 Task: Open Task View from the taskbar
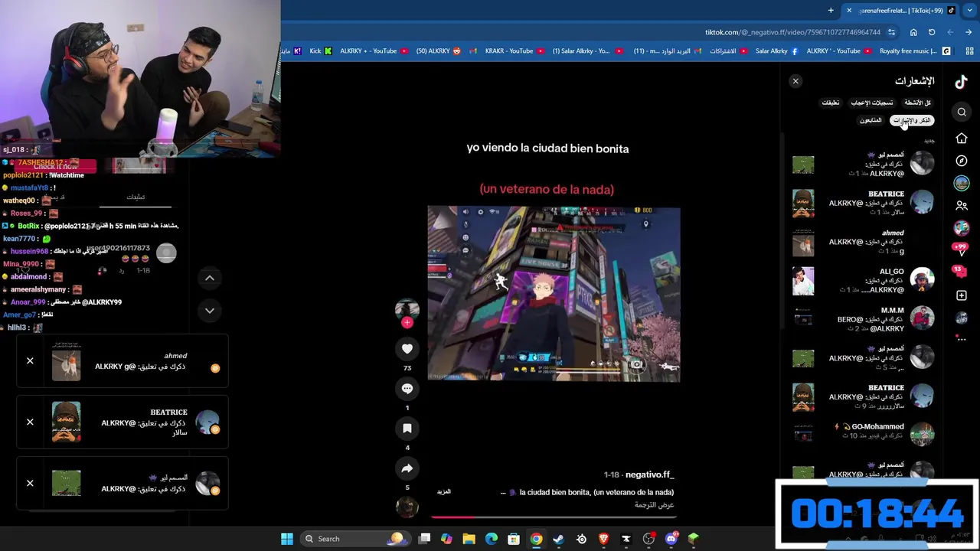424,539
